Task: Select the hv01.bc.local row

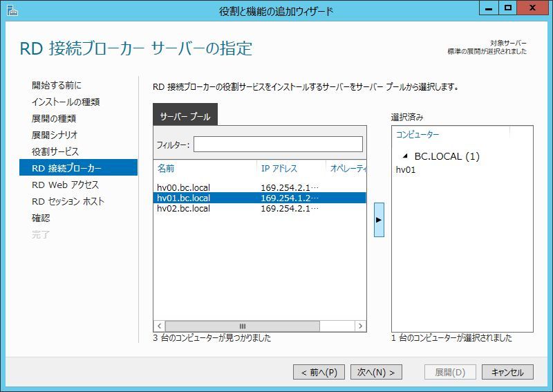Action: pos(260,198)
